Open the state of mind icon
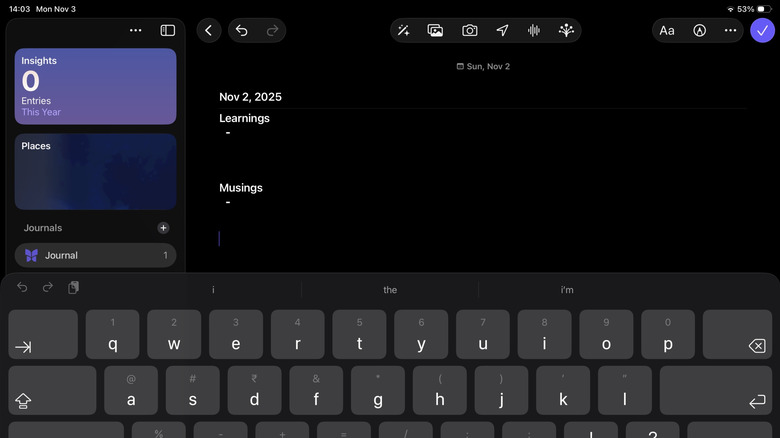780x438 pixels. click(x=566, y=30)
